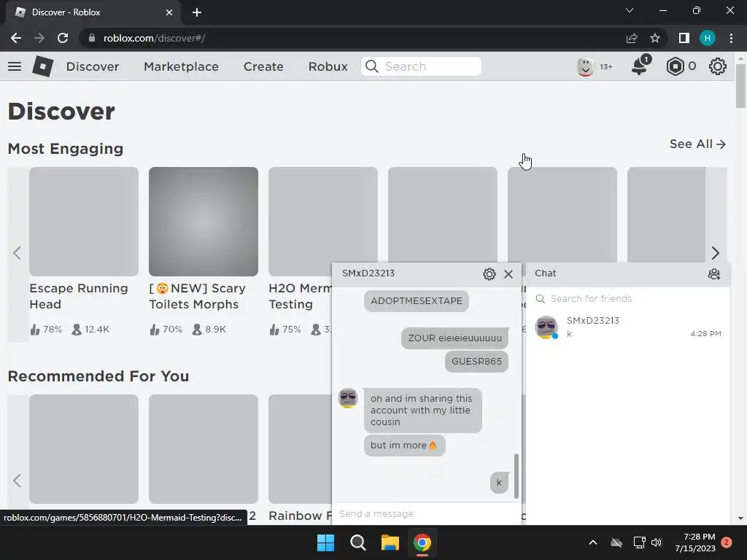Open the Create nav item
This screenshot has height=560, width=747.
tap(263, 66)
